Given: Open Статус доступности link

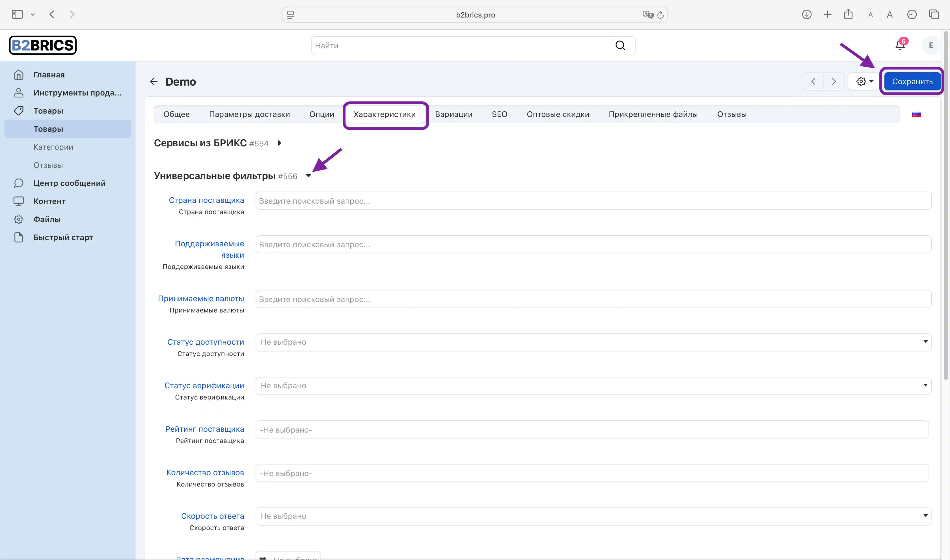Looking at the screenshot, I should pos(205,342).
